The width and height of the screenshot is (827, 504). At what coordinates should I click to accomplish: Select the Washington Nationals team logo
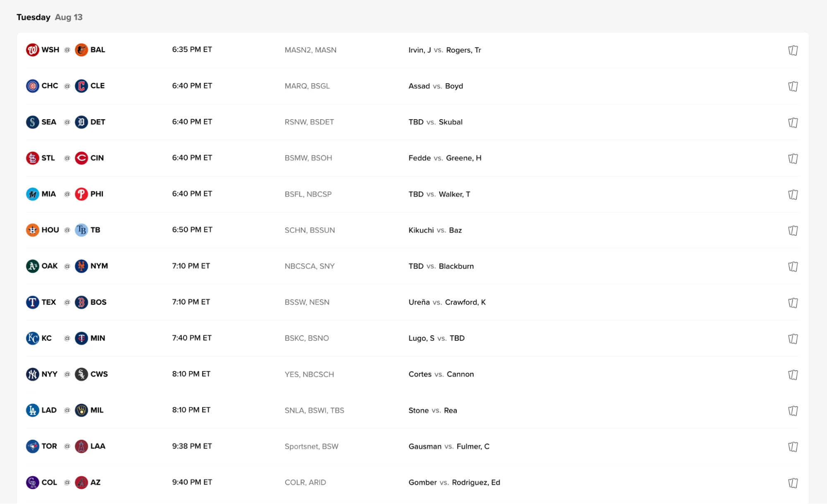pos(32,50)
